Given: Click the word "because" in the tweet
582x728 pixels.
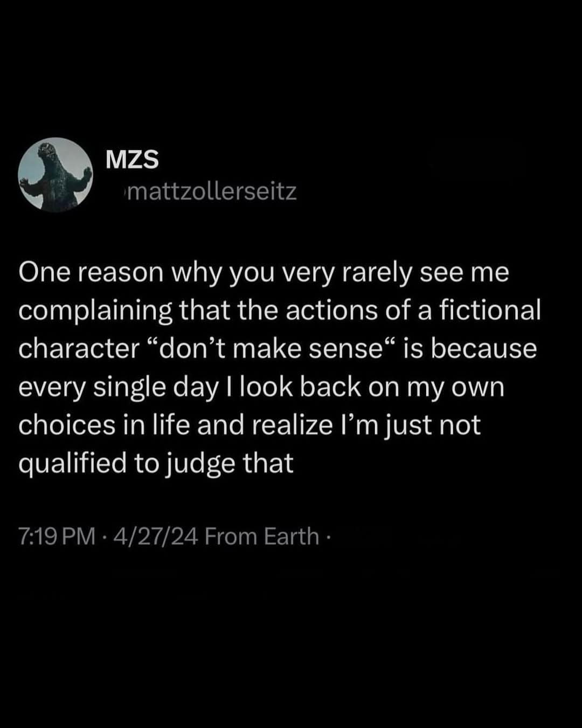Looking at the screenshot, I should [483, 349].
